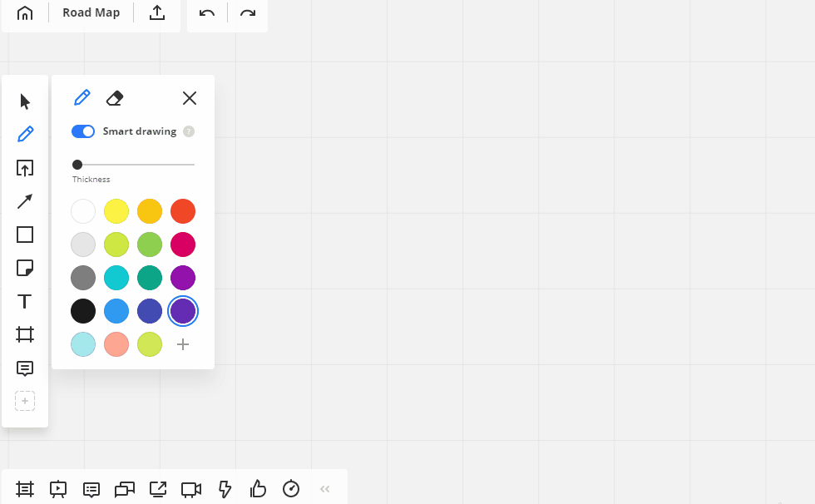Collapse the bottom toolbar with chevrons
This screenshot has width=815, height=504.
(325, 489)
